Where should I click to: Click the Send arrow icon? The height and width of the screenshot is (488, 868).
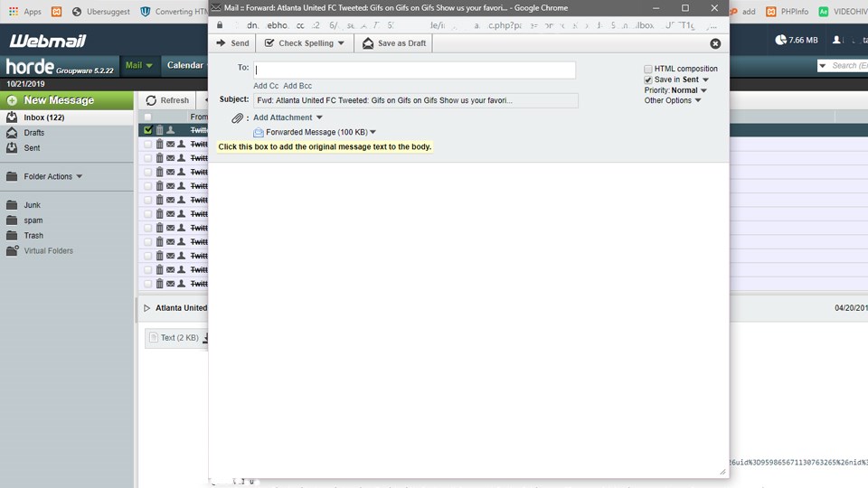pyautogui.click(x=221, y=43)
